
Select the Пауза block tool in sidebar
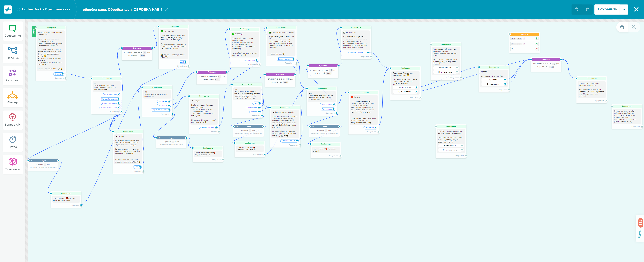click(13, 142)
